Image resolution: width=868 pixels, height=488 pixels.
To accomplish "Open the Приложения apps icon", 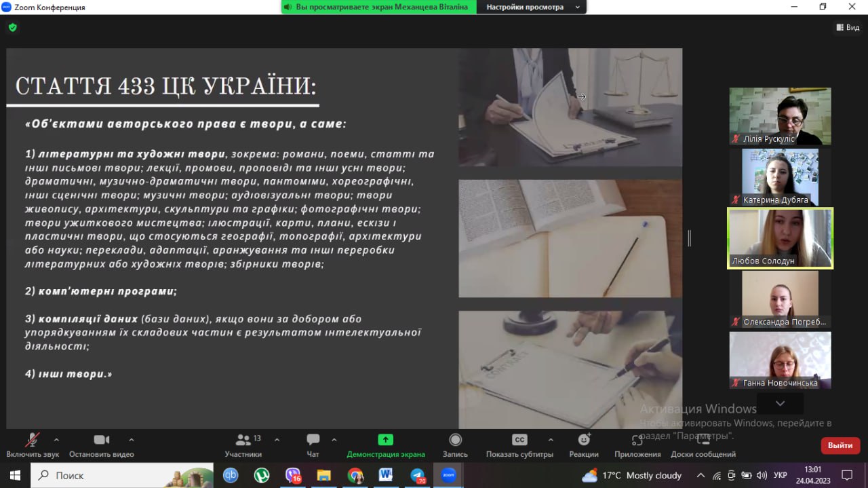I will pyautogui.click(x=637, y=440).
